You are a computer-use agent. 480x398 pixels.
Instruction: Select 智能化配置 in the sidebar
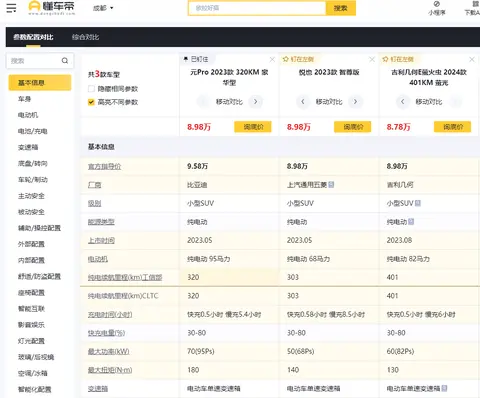(x=34, y=389)
